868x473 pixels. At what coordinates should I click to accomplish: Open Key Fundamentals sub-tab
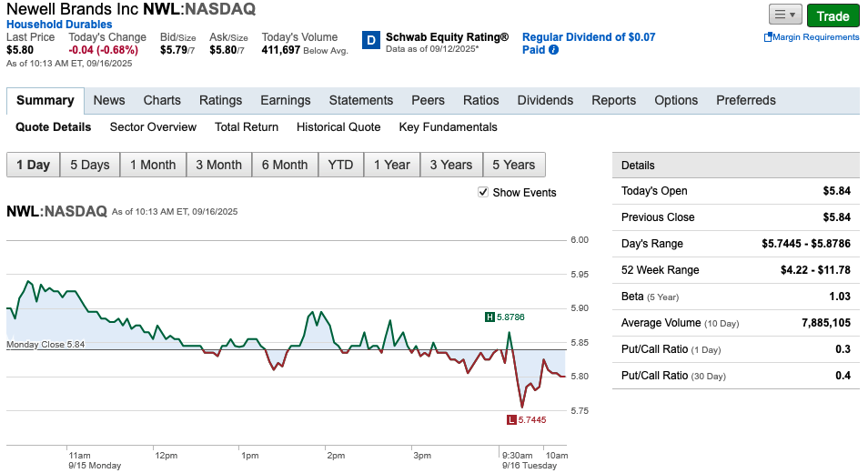click(449, 127)
